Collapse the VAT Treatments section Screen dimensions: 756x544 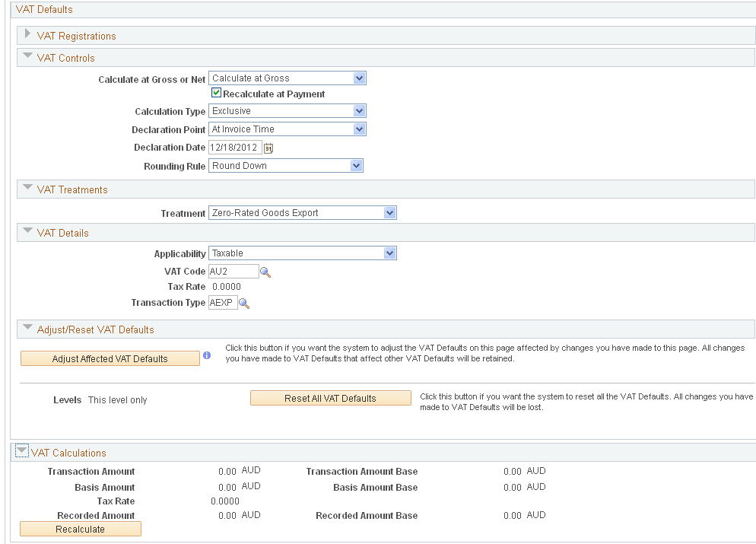pyautogui.click(x=27, y=188)
